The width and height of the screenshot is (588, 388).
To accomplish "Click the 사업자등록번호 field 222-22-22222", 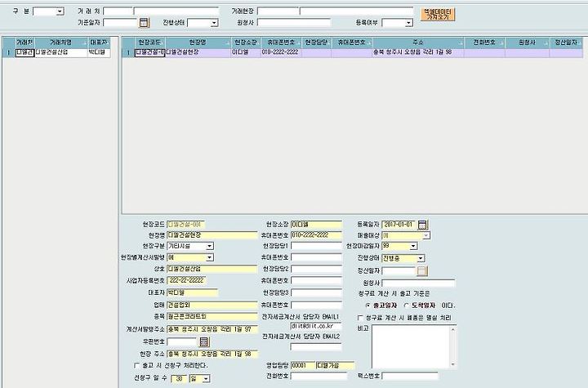I will coord(187,281).
